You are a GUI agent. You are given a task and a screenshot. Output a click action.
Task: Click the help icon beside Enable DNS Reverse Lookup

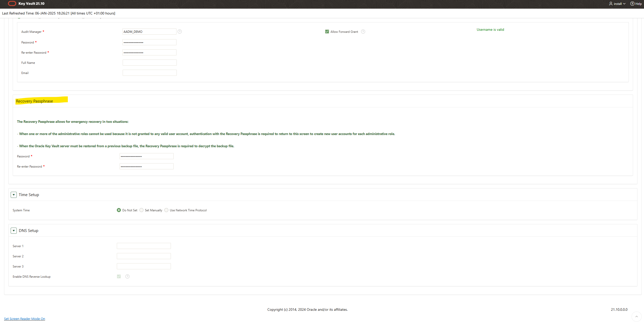[127, 276]
